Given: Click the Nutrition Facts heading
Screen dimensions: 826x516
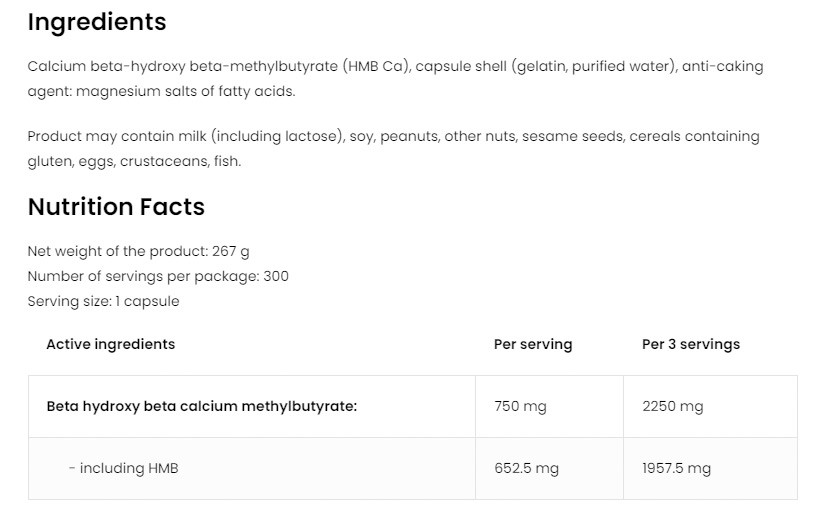Looking at the screenshot, I should point(116,207).
